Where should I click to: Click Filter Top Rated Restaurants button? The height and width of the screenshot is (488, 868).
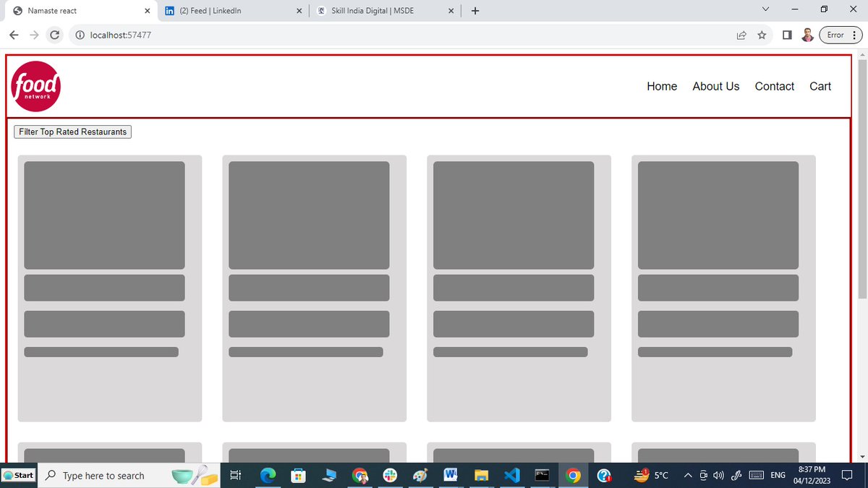point(73,132)
